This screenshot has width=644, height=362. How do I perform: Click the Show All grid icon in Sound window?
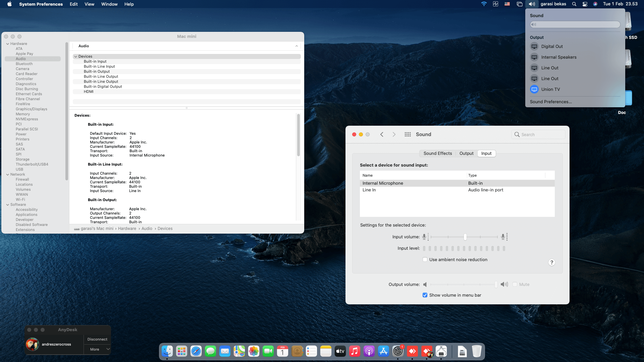pyautogui.click(x=408, y=134)
